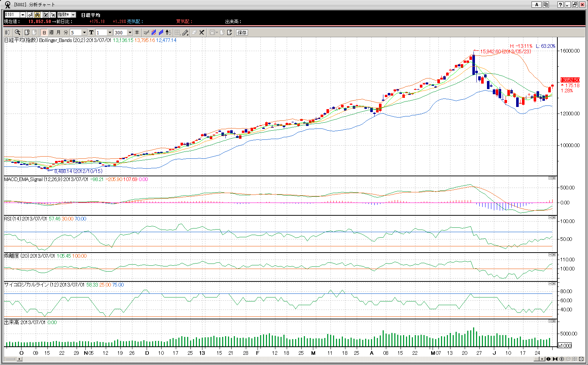This screenshot has height=365, width=588.
Task: Click the X delete icon in toolbar
Action: coord(202,32)
